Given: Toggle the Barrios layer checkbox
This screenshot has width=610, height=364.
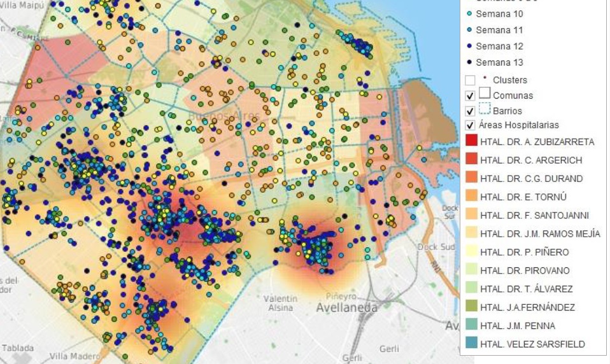Looking at the screenshot, I should [x=471, y=111].
